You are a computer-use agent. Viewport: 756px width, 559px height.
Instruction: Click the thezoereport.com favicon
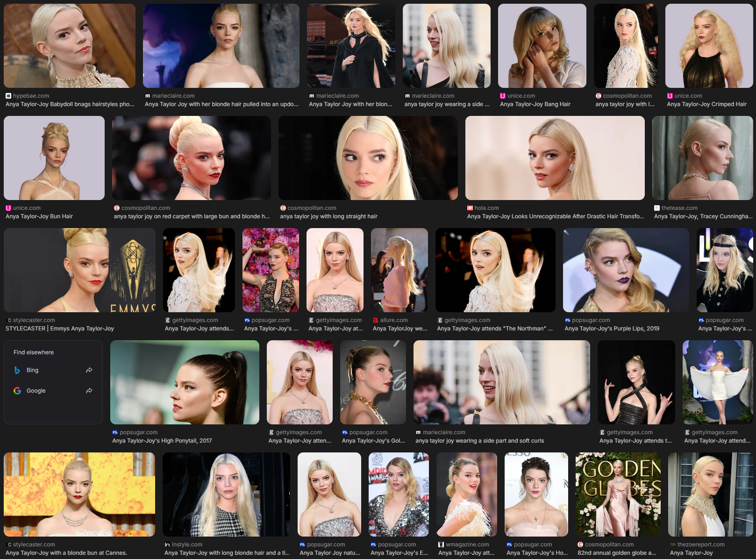tap(673, 545)
